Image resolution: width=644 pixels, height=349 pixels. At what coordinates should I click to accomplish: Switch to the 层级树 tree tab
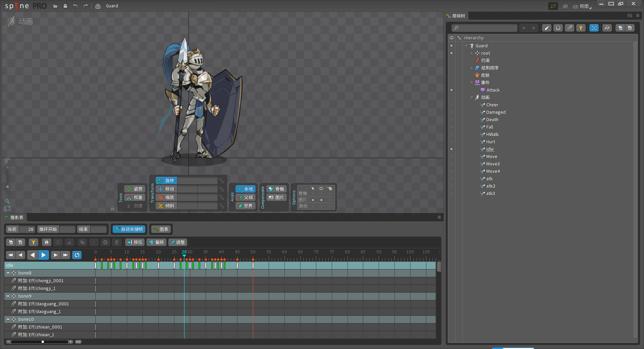(x=456, y=16)
